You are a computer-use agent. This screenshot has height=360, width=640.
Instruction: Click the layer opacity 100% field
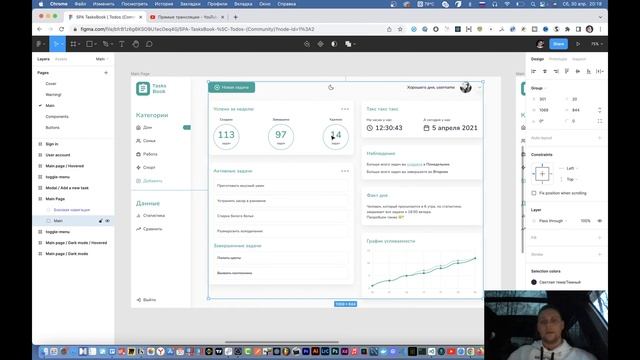(x=585, y=221)
